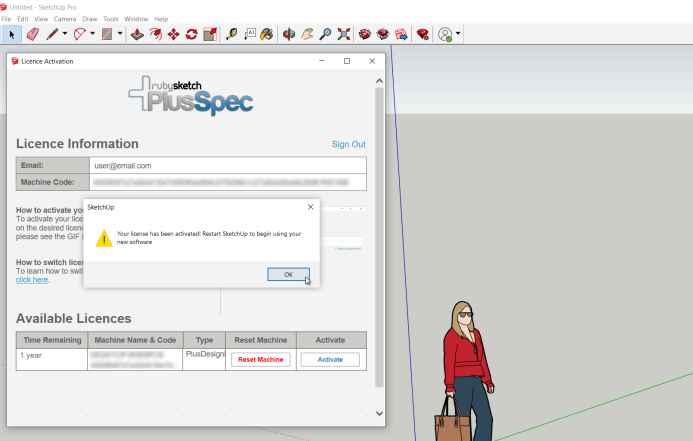Screen dimensions: 693x441
Task: Activate the Push/Pull tool
Action: [137, 34]
